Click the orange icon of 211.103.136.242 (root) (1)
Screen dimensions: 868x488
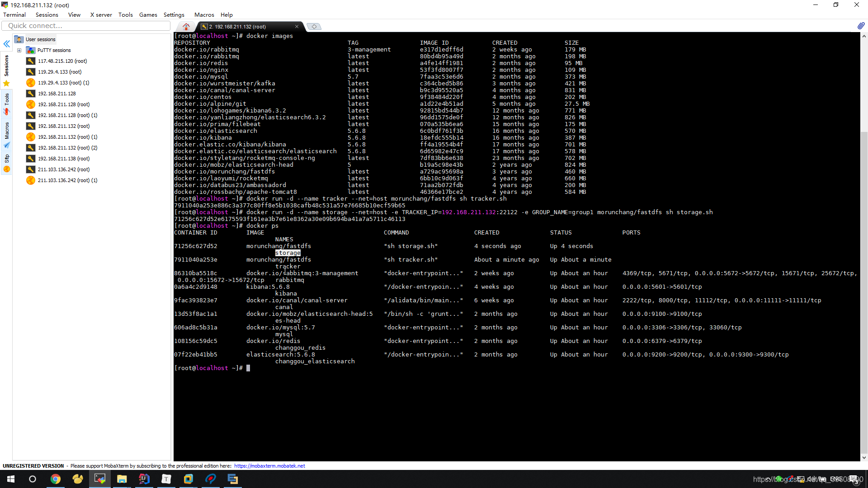[x=31, y=180]
